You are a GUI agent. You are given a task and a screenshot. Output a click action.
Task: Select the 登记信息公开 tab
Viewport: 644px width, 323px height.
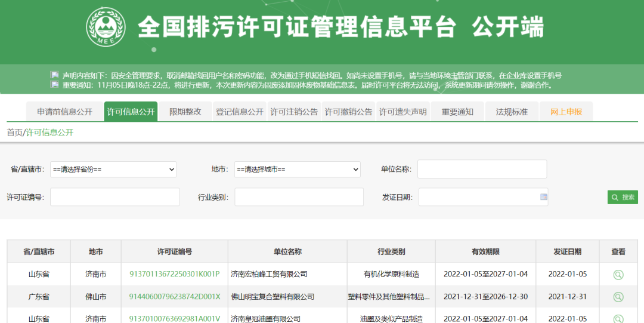(239, 112)
